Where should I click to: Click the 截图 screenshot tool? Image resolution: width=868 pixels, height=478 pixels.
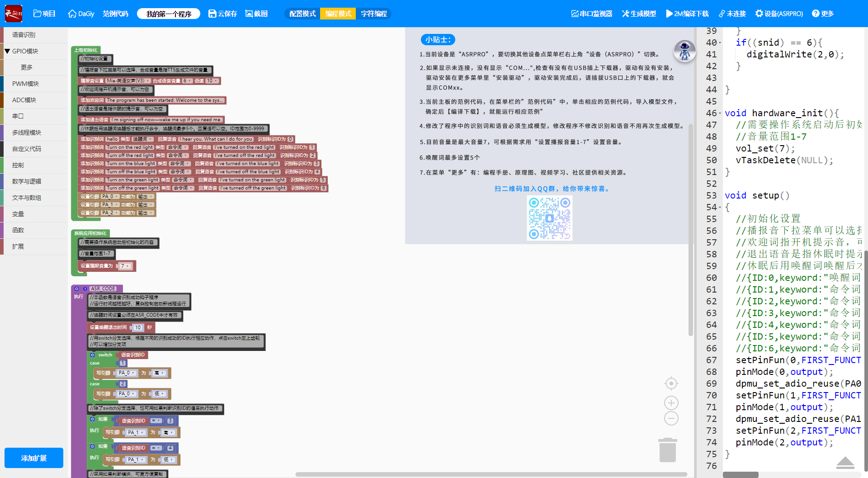click(256, 14)
